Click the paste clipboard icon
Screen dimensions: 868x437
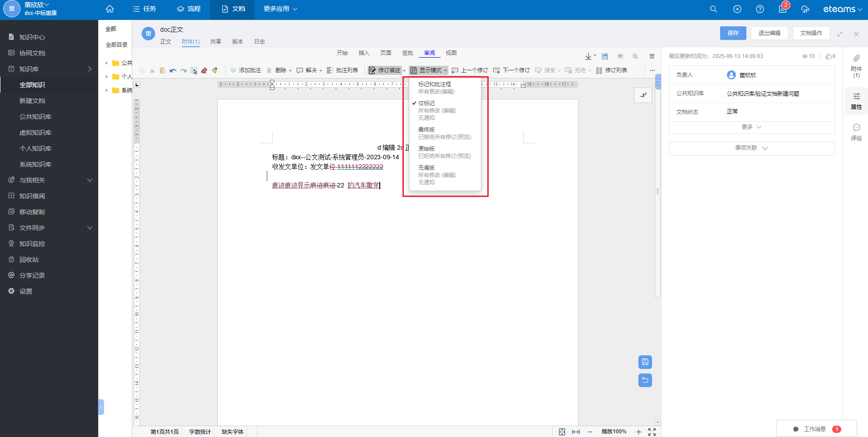(162, 70)
